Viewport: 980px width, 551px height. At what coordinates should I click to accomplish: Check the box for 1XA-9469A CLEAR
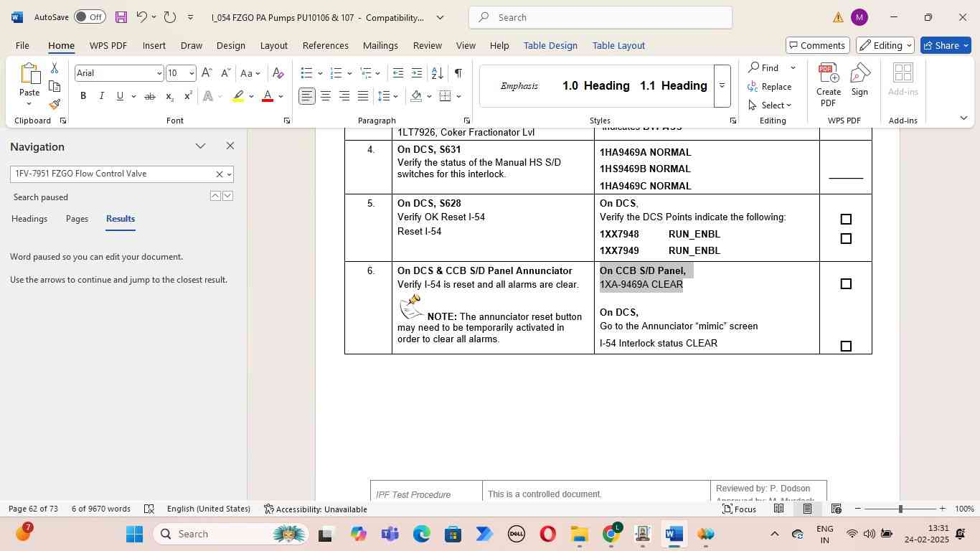point(846,284)
